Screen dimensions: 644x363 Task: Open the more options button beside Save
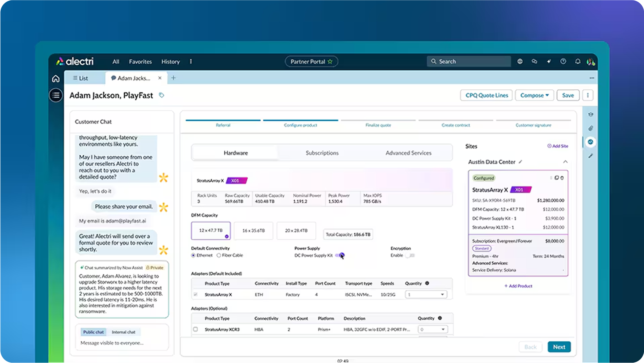[588, 95]
